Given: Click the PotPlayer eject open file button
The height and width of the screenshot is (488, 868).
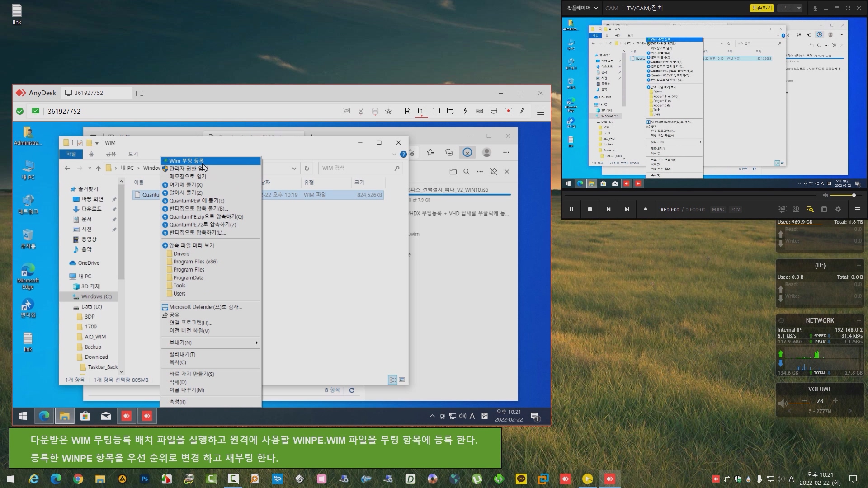Looking at the screenshot, I should click(646, 209).
